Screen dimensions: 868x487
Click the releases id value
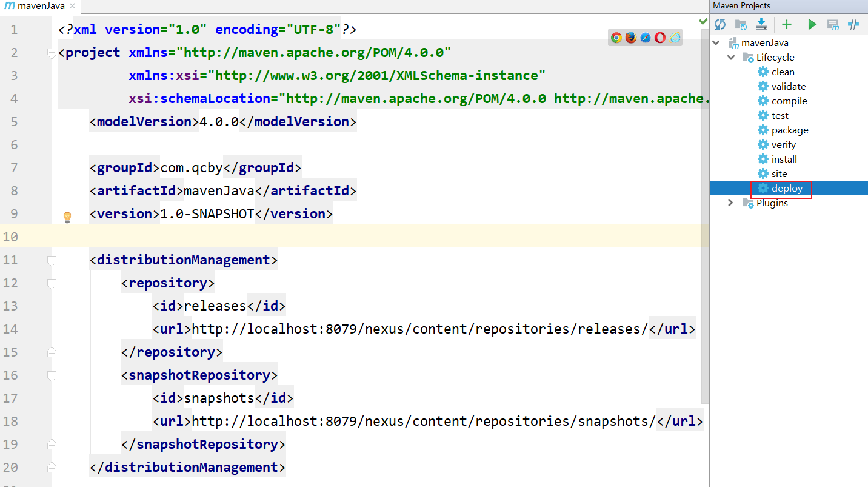pos(215,306)
